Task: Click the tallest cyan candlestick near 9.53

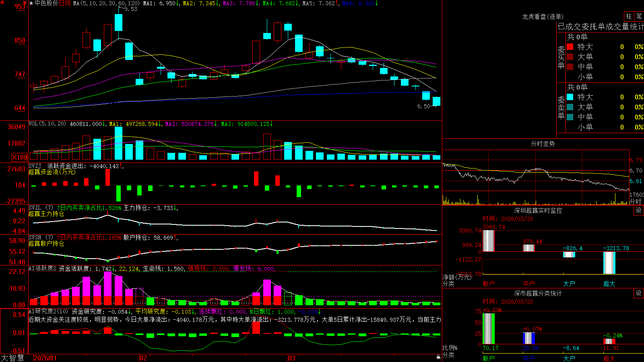Action: 118,23
